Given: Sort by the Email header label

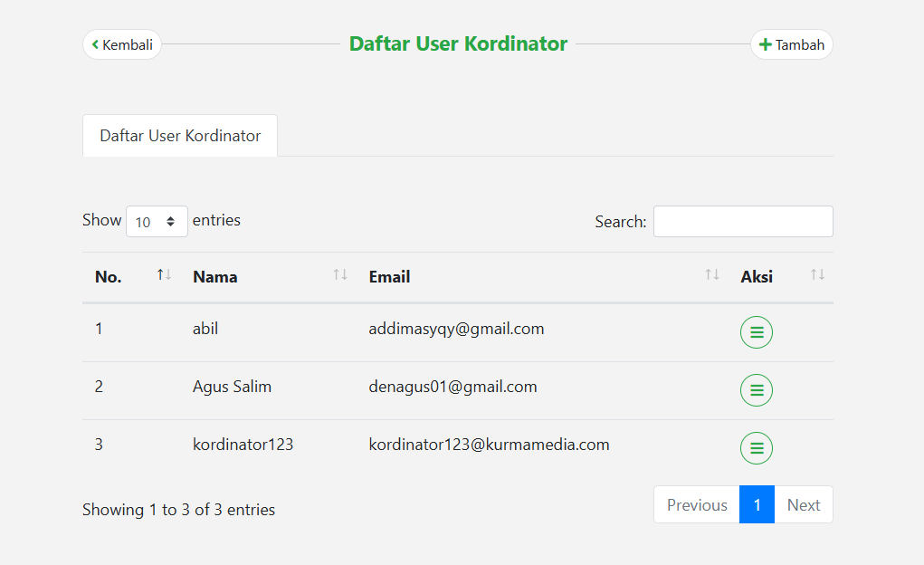Looking at the screenshot, I should tap(389, 277).
